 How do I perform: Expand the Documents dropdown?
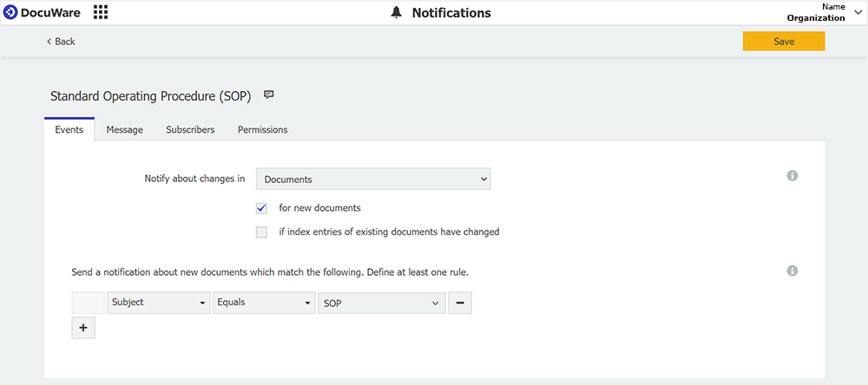click(373, 179)
